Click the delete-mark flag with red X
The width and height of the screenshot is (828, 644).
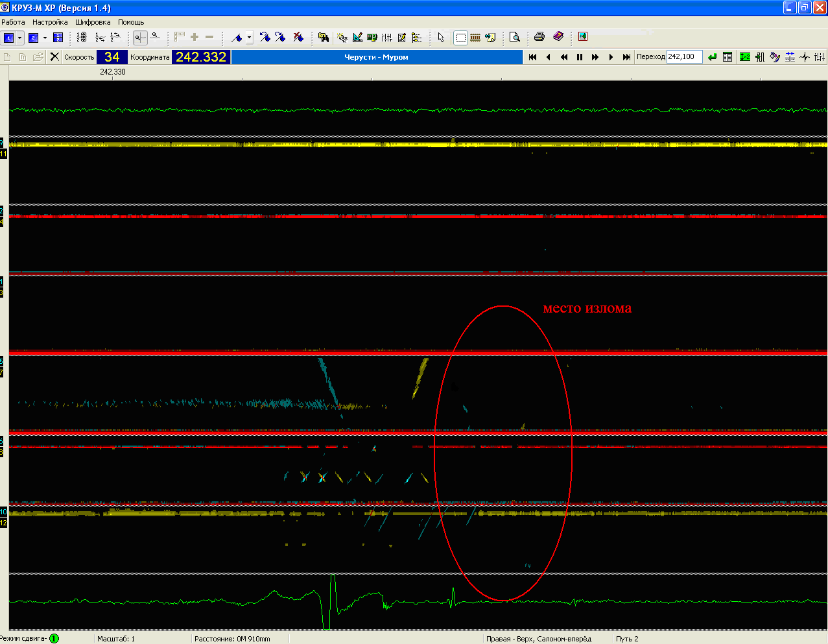pyautogui.click(x=298, y=38)
